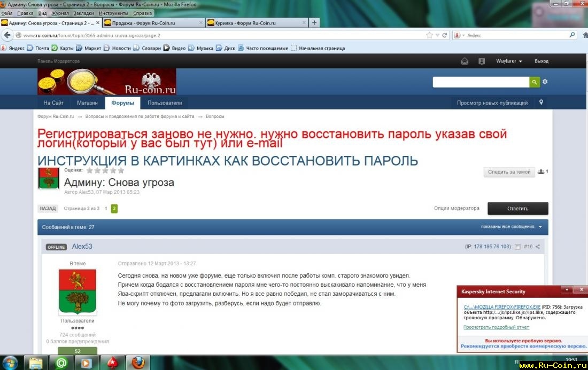
Task: Go back with the Firefox back arrow
Action: click(x=7, y=35)
